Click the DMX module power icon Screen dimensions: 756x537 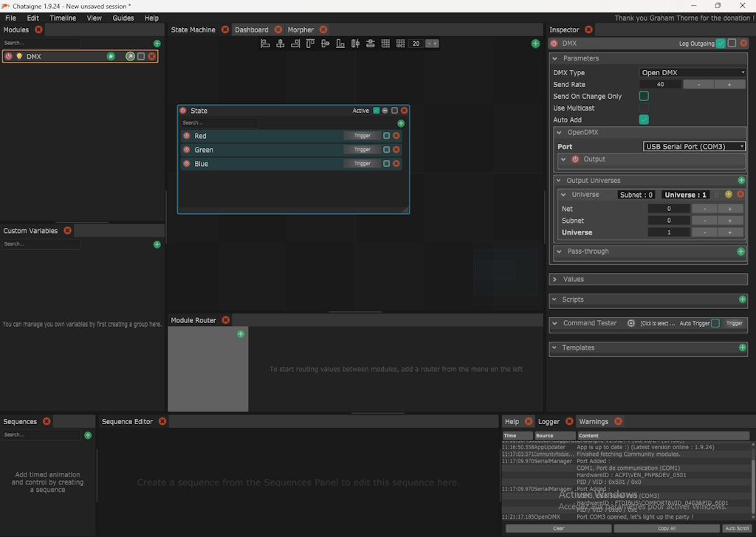coord(9,56)
